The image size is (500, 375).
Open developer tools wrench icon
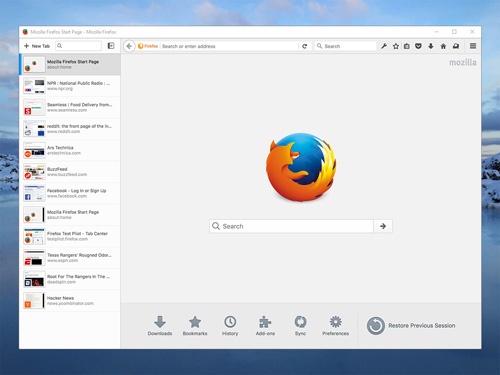pyautogui.click(x=384, y=46)
